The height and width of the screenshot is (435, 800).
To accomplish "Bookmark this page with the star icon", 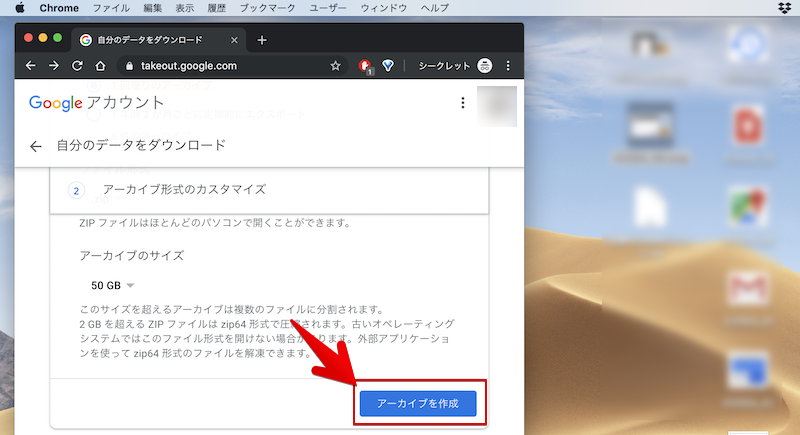I will 335,66.
